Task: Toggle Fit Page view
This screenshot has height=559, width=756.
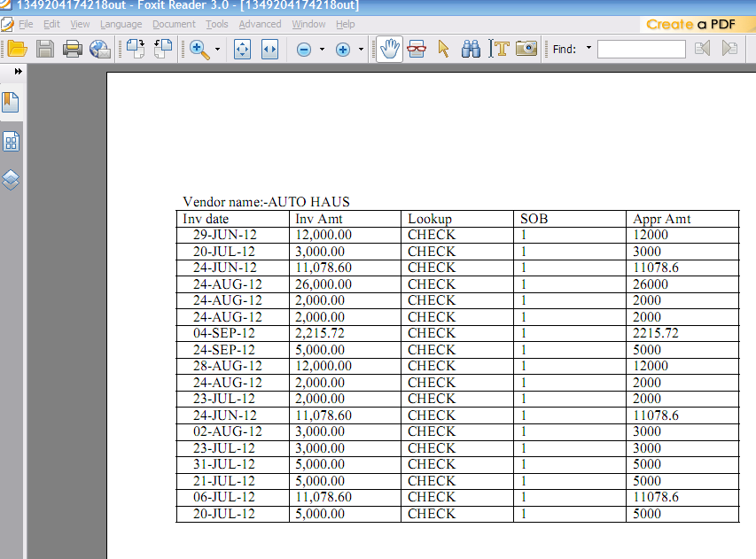Action: (242, 49)
